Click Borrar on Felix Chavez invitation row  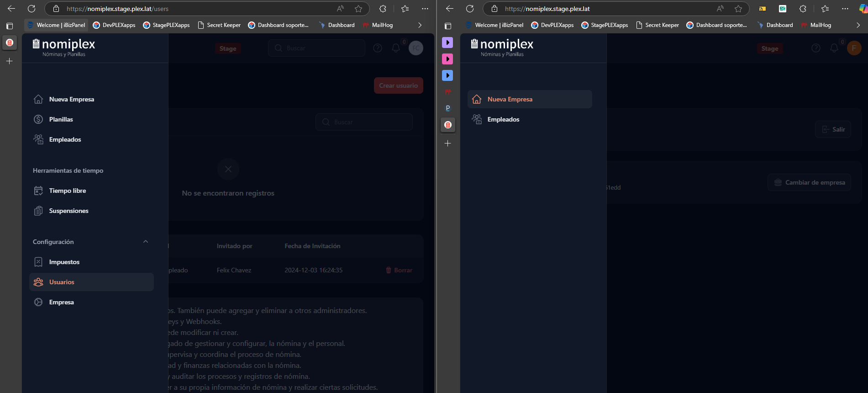pyautogui.click(x=399, y=270)
